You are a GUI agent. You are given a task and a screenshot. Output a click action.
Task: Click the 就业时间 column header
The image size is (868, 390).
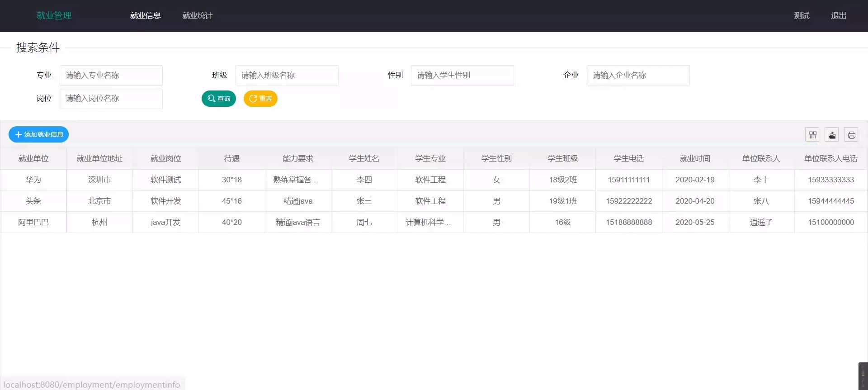click(x=695, y=158)
